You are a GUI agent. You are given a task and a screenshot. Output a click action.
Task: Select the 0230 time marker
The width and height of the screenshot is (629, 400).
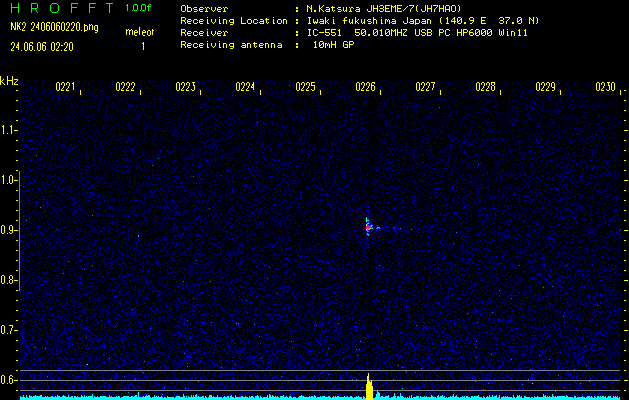605,88
